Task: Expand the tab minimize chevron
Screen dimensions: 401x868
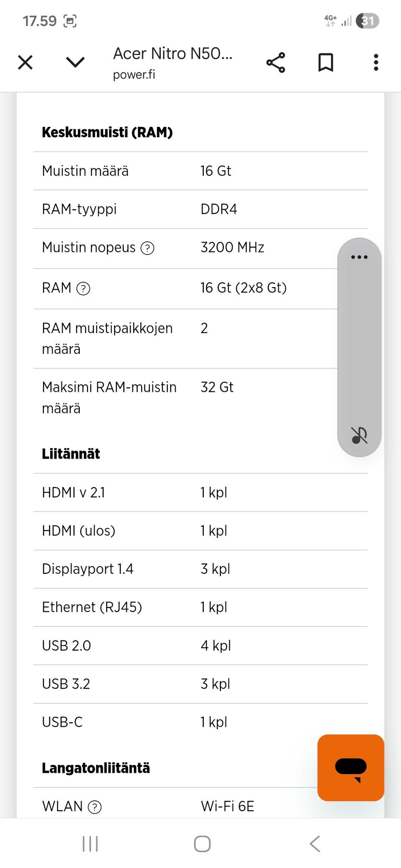Action: (75, 63)
